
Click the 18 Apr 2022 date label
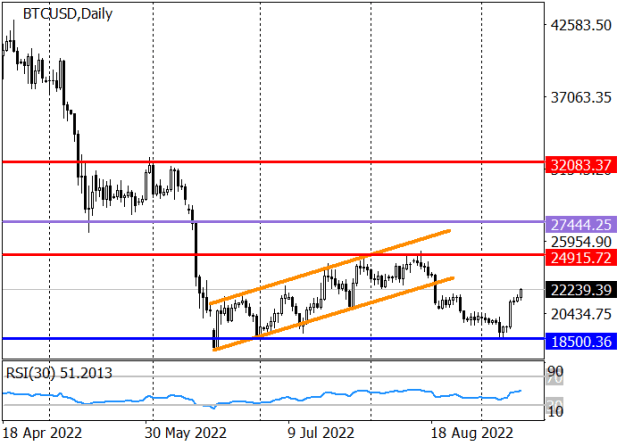[42, 433]
